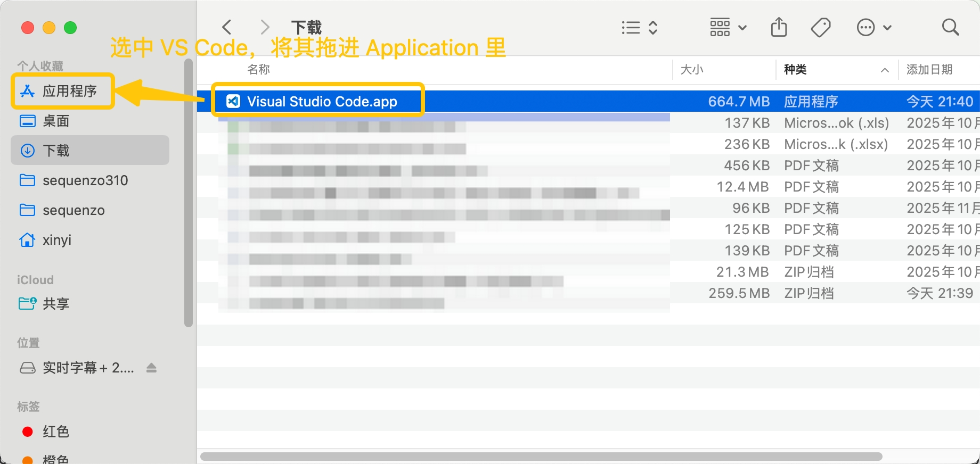
Task: Select the 125 KB PDF row
Action: [x=589, y=229]
